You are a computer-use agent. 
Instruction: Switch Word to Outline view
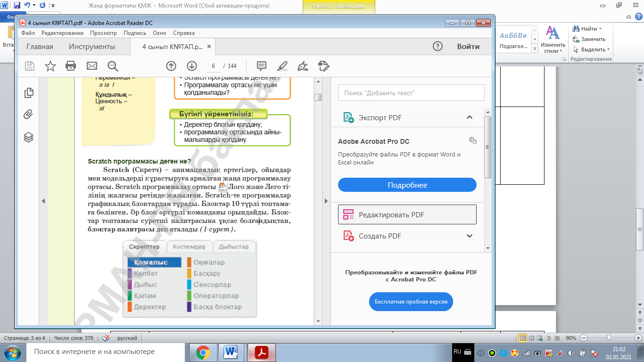548,338
